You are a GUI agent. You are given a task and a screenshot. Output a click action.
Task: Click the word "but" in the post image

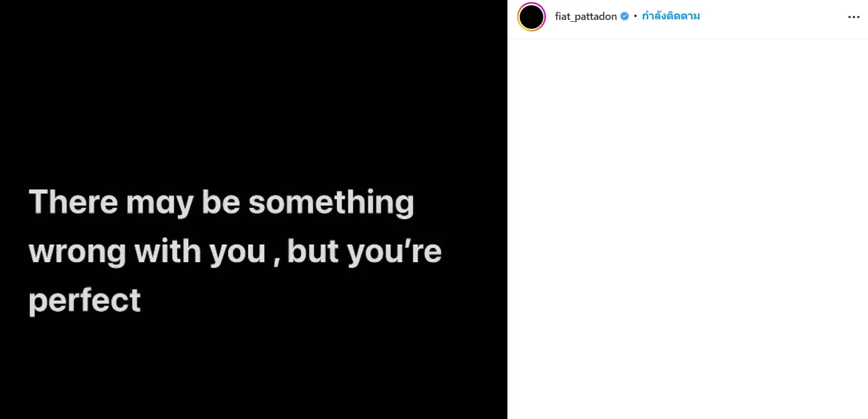pos(313,252)
